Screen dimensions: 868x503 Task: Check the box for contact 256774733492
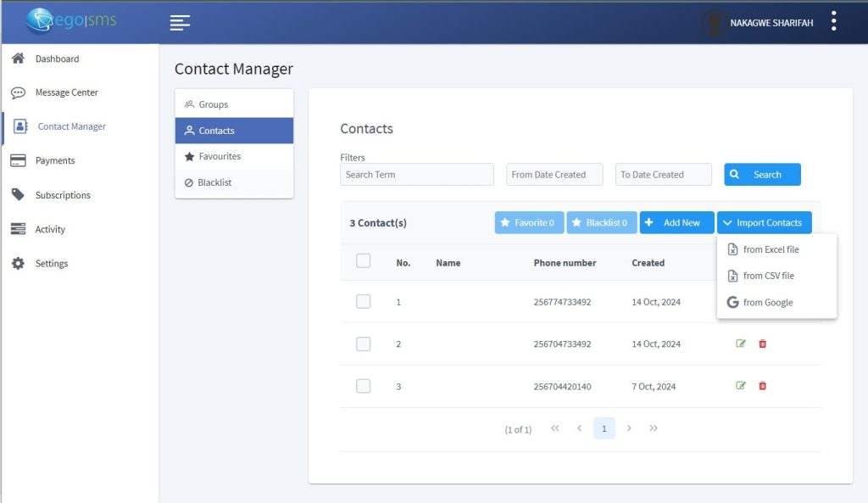(364, 301)
